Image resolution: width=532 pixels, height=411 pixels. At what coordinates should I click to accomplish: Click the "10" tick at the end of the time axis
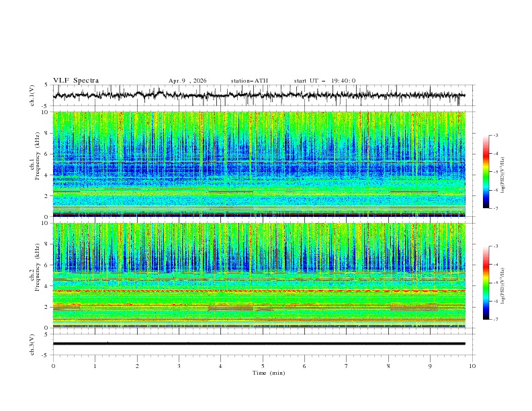[472, 366]
